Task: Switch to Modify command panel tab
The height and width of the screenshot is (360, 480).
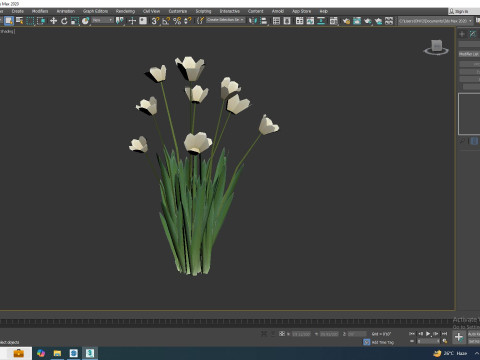Action: (473, 34)
